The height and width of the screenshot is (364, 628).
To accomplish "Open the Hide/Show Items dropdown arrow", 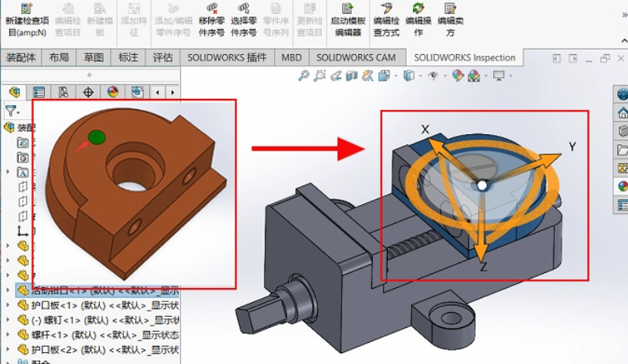I will click(x=445, y=75).
